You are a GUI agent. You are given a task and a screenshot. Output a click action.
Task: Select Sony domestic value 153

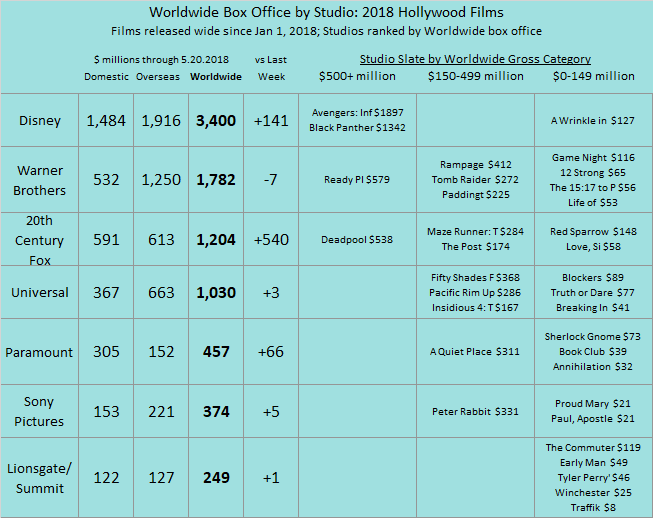click(106, 412)
